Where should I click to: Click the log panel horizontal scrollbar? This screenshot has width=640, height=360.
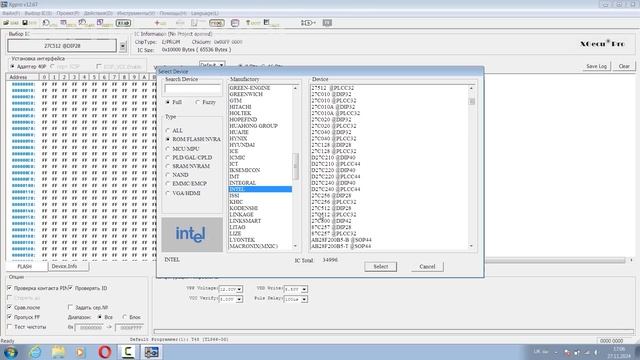pos(555,260)
